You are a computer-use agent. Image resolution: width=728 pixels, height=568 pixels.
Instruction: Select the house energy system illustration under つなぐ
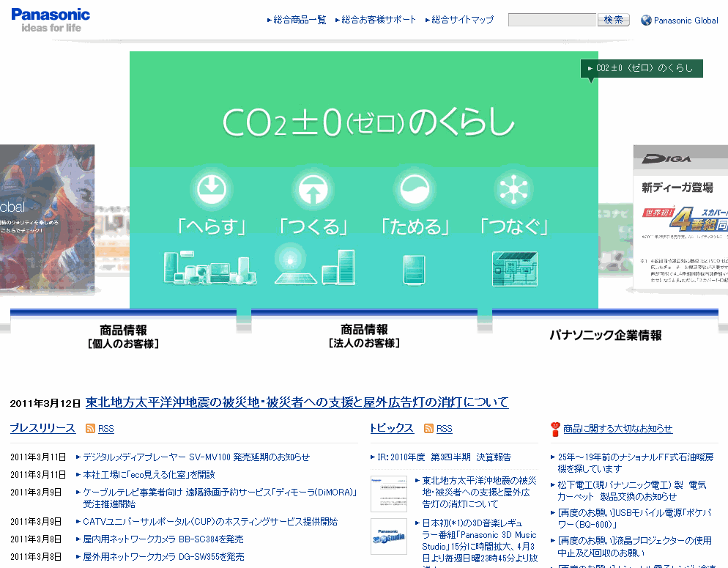coord(514,269)
